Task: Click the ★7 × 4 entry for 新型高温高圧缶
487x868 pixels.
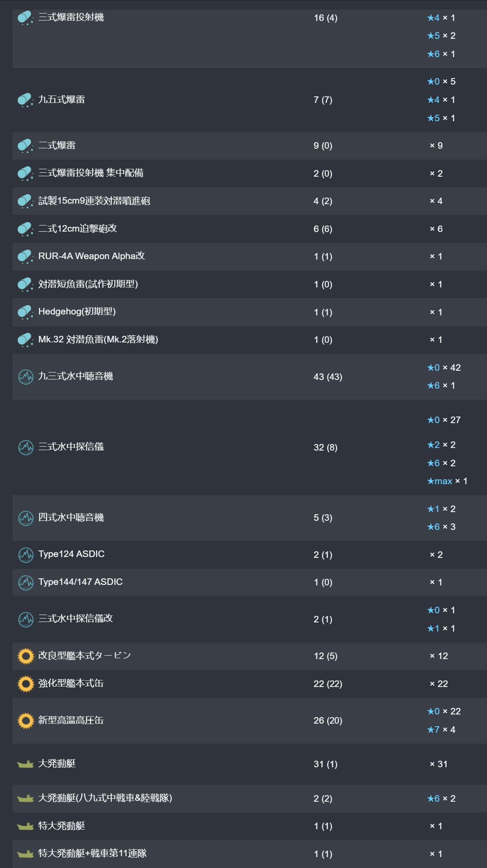Action: (x=441, y=729)
